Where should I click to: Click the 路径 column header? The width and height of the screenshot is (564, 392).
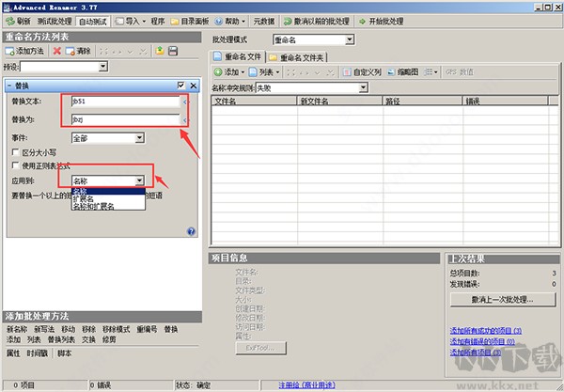tap(422, 102)
